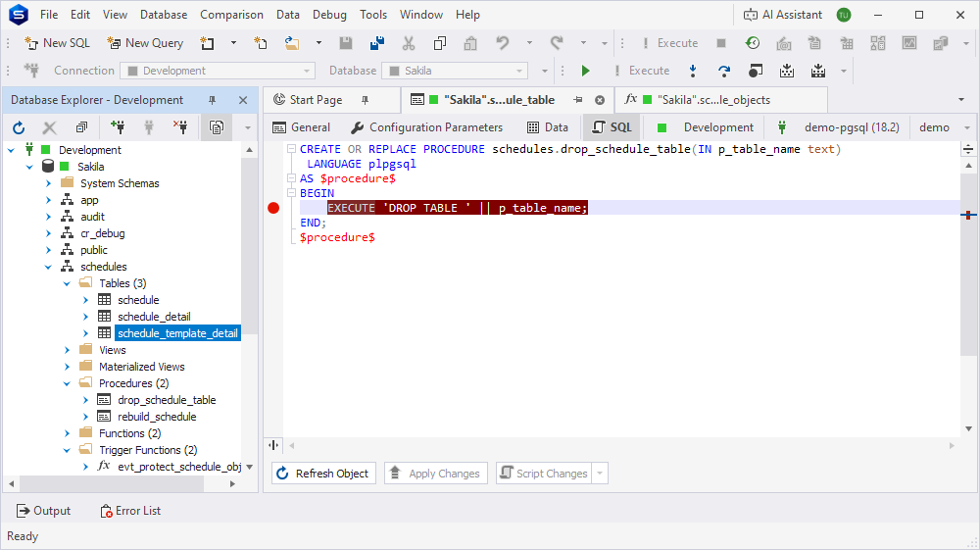Collapse the BEGIN block fold marker
980x550 pixels.
pos(291,193)
